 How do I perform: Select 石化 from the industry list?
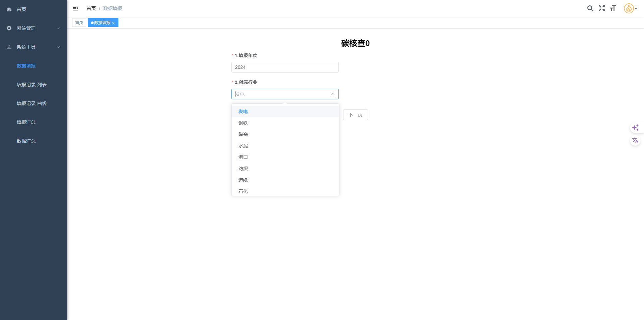285,191
